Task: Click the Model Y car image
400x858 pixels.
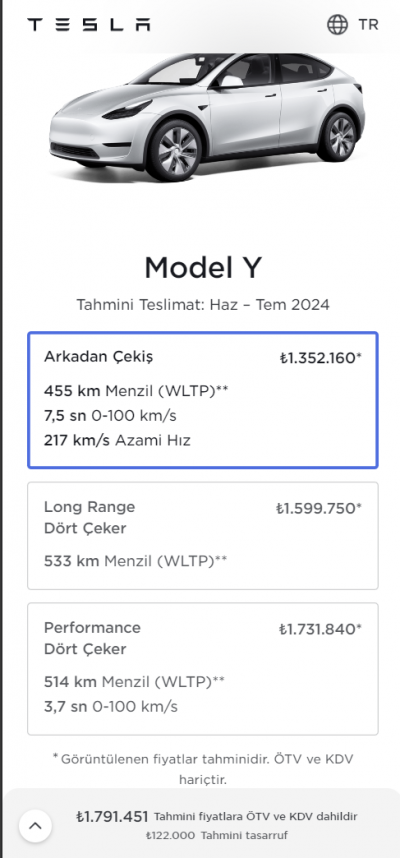Action: [207, 117]
